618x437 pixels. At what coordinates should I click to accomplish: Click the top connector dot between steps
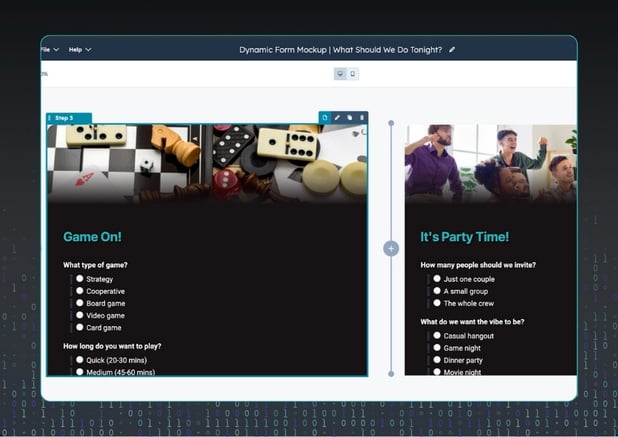[391, 123]
